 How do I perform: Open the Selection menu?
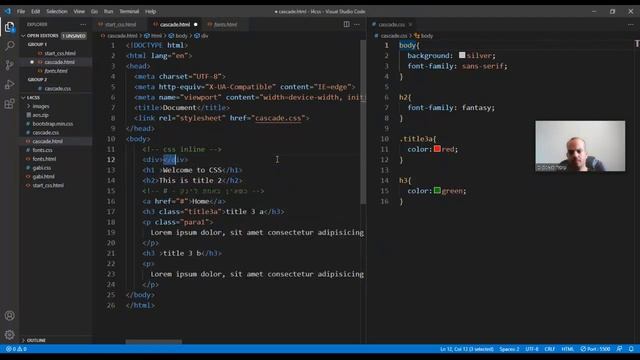[x=57, y=11]
